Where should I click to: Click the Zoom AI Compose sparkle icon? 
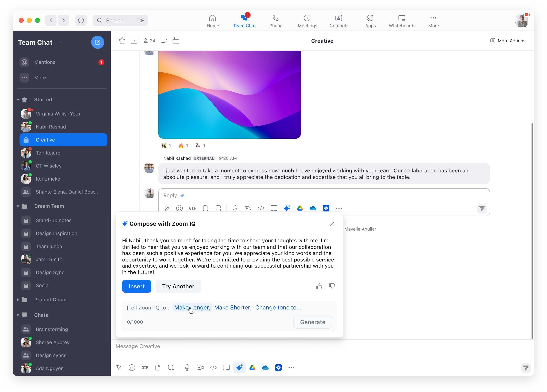tap(239, 367)
